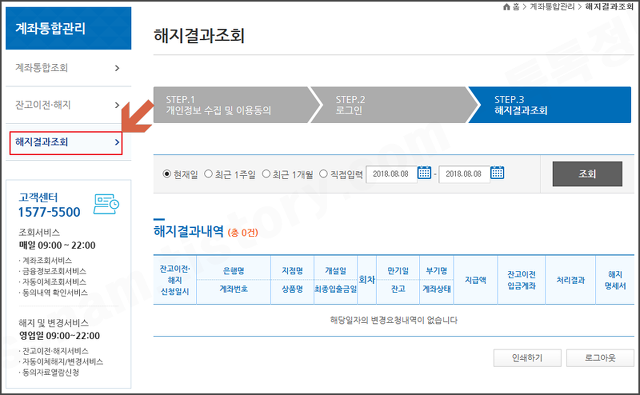Click the 처리결과 column header

(x=571, y=280)
